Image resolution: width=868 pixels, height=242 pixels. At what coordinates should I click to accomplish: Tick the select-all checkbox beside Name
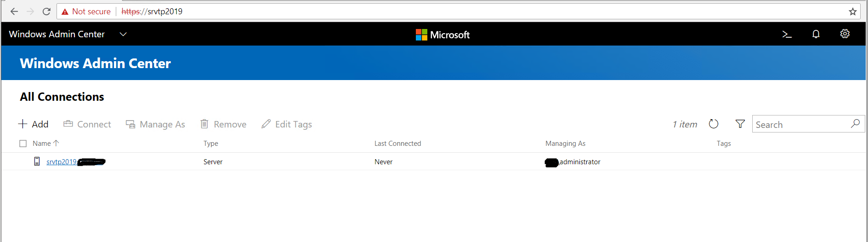point(23,144)
